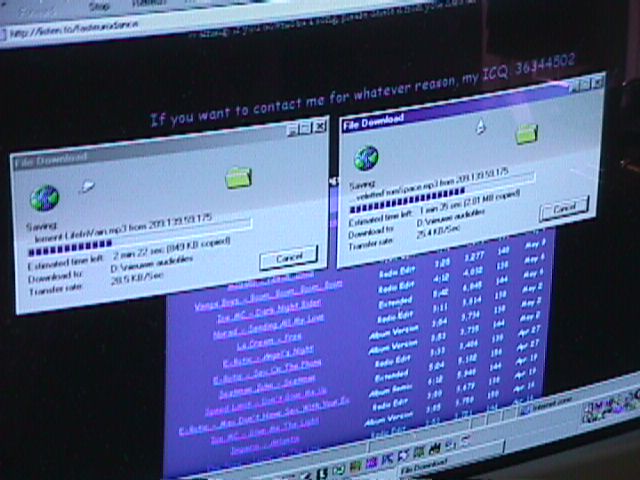640x480 pixels.
Task: Click the browser address bar URL
Action: 70,33
